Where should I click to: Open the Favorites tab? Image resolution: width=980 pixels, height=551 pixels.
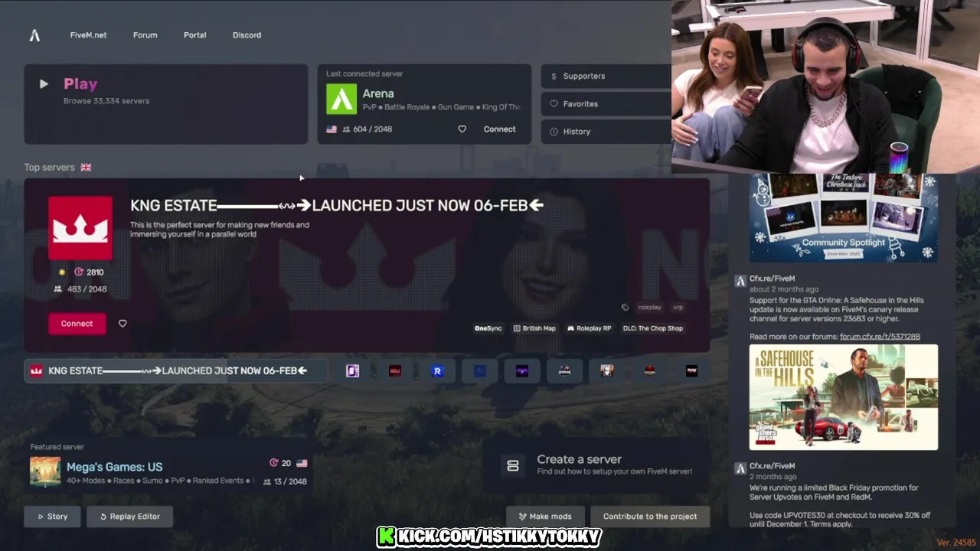coord(606,104)
